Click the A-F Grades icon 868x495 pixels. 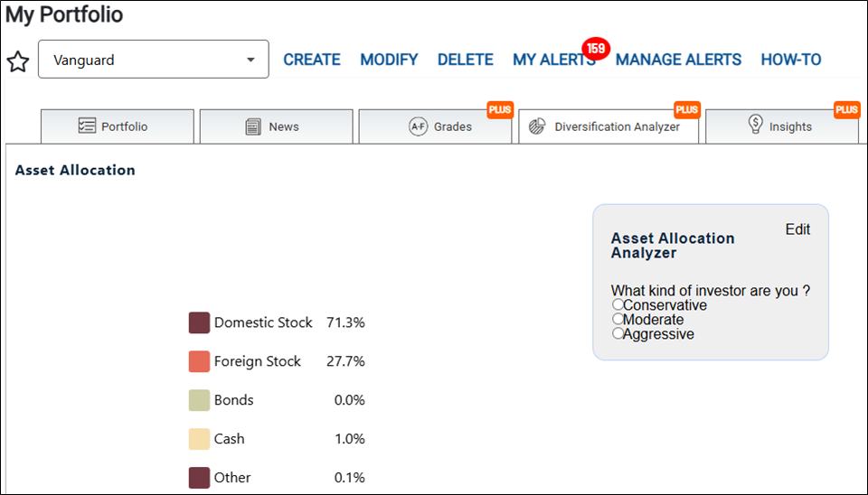418,126
